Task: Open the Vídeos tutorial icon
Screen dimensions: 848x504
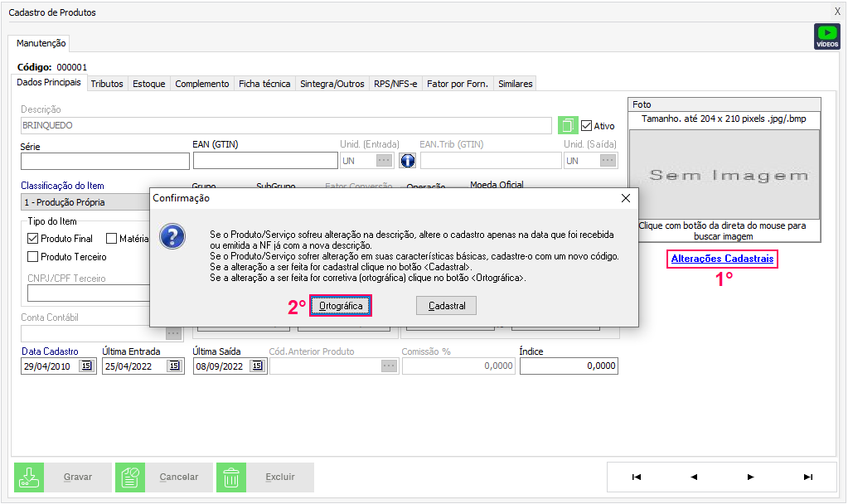Action: coord(827,36)
